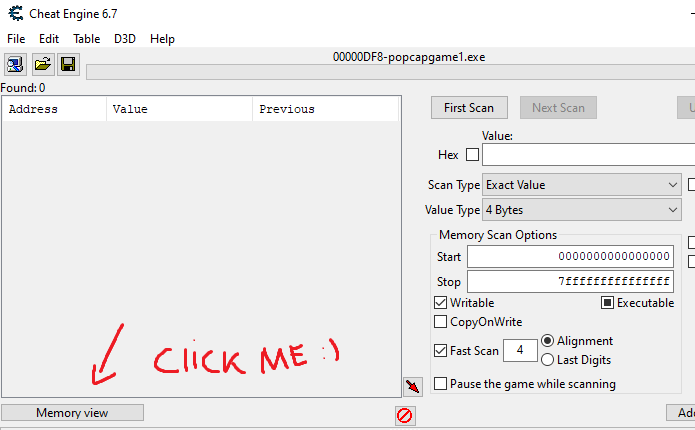The height and width of the screenshot is (430, 695).
Task: Click the Start address field
Action: coord(570,256)
